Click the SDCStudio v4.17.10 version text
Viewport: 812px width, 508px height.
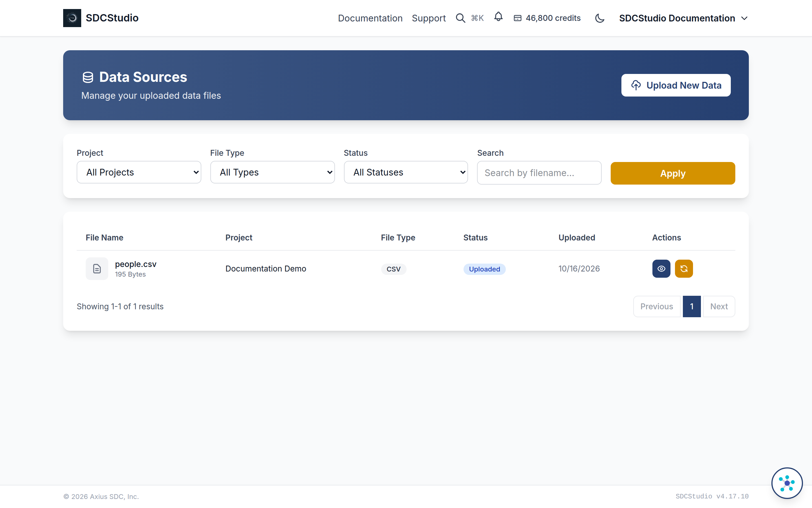pyautogui.click(x=712, y=496)
